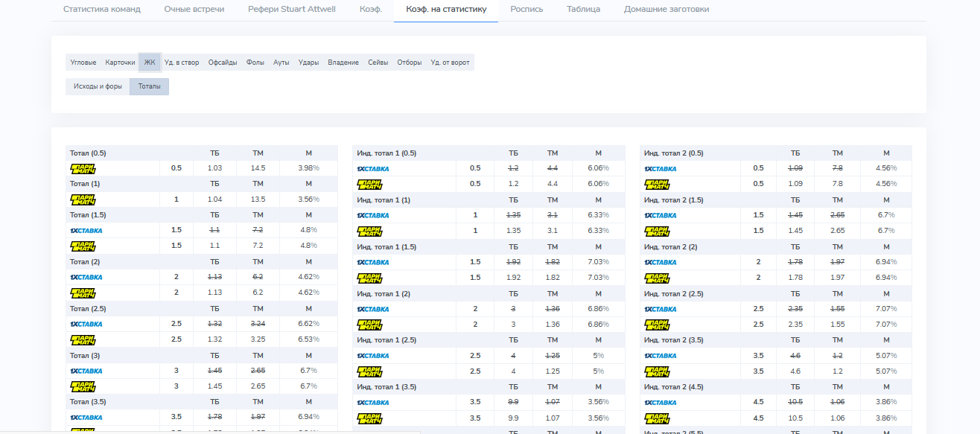Select the Карточки statistics filter

point(120,63)
